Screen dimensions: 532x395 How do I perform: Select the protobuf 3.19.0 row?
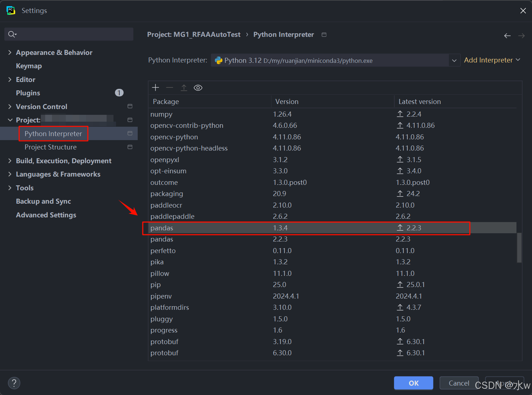click(332, 342)
